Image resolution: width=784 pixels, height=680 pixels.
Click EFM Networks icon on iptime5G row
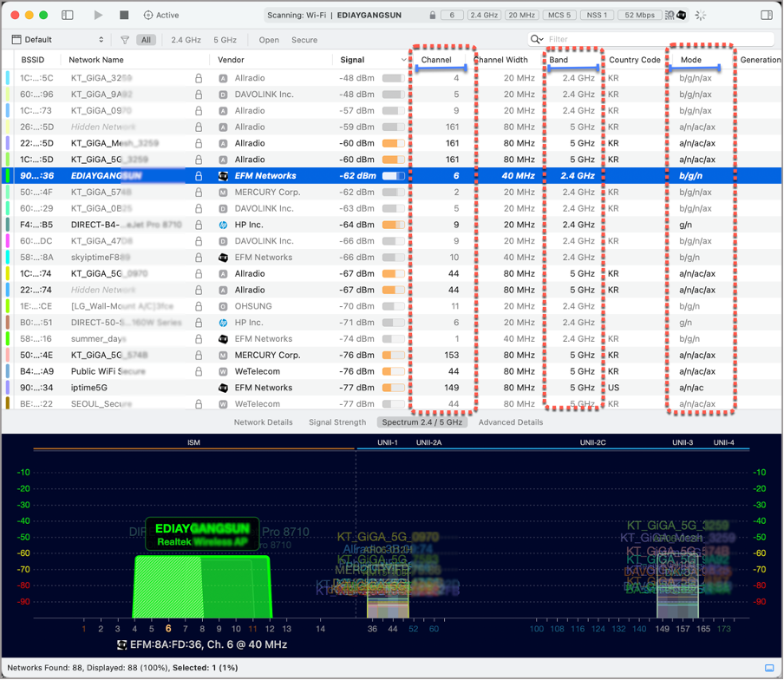[x=224, y=388]
